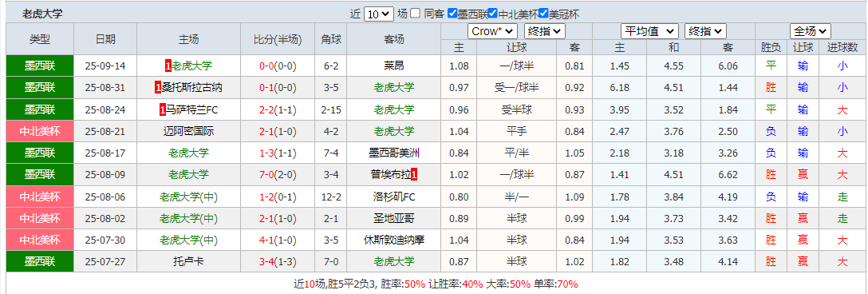Screen dimensions: 868x294
Task: Click the 6.62 away odds value
Action: tap(728, 175)
